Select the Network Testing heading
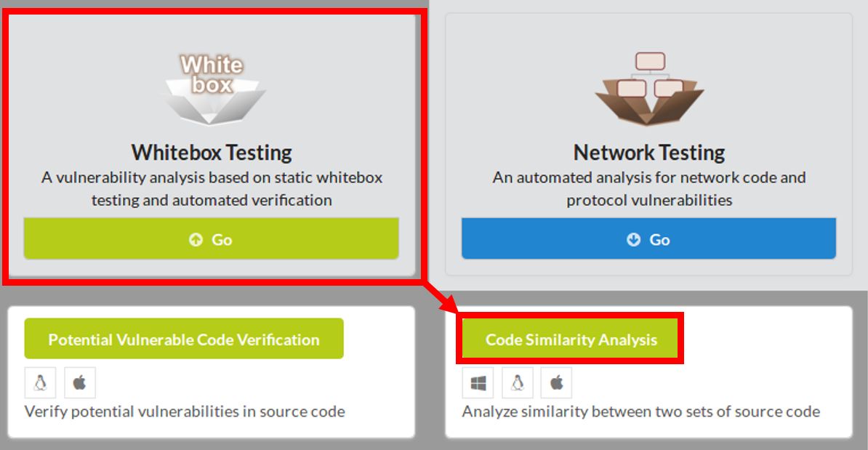This screenshot has width=868, height=450. pyautogui.click(x=649, y=153)
